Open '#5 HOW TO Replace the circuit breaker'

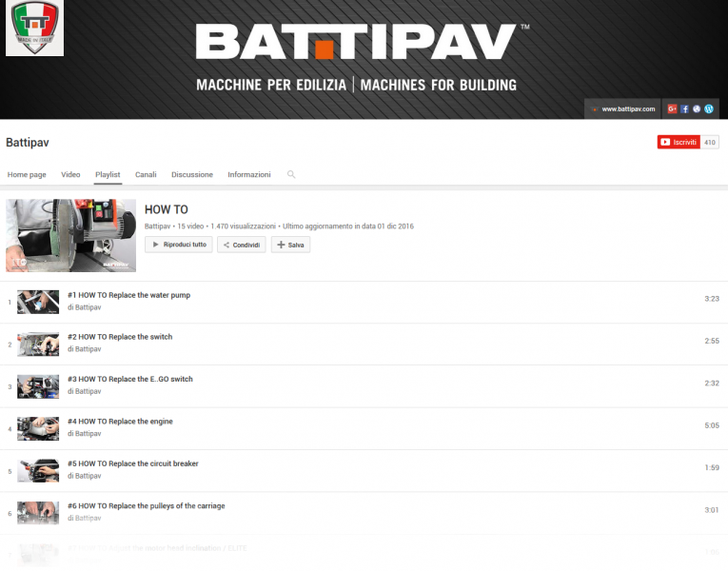coord(133,463)
